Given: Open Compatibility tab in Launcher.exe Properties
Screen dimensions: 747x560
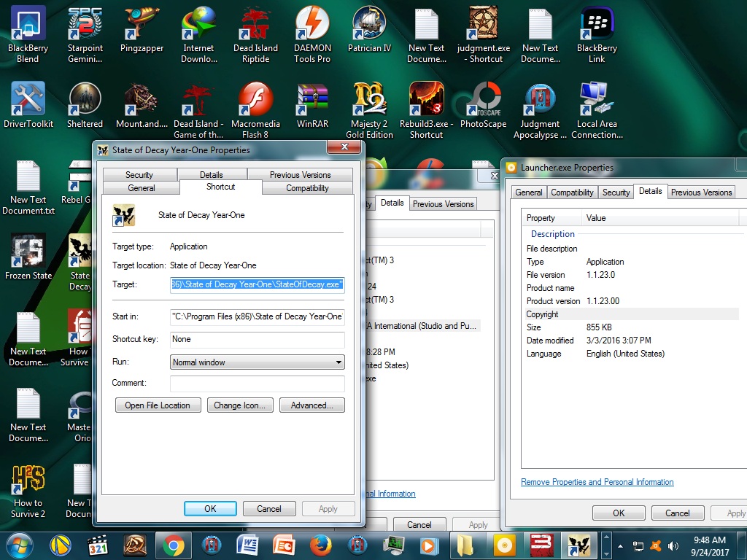Looking at the screenshot, I should pyautogui.click(x=572, y=192).
